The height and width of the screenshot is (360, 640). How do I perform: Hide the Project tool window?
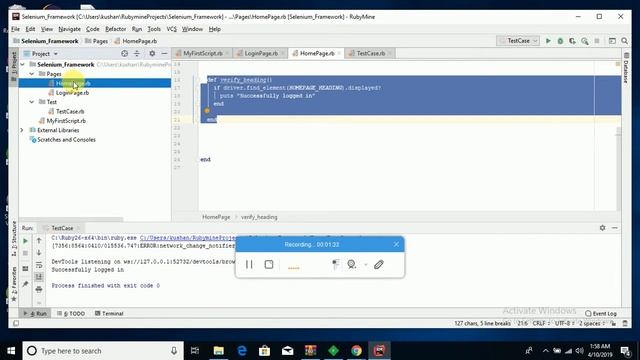click(164, 53)
